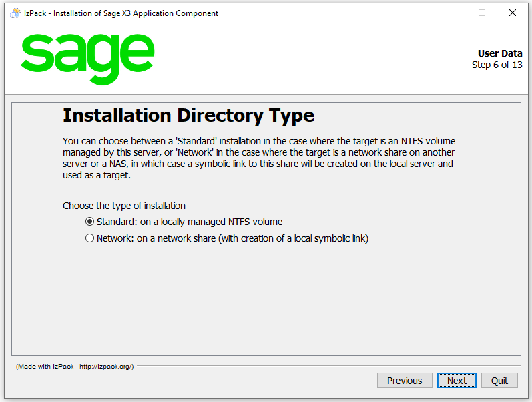The image size is (532, 402).
Task: Close the installer window with X
Action: click(x=512, y=13)
